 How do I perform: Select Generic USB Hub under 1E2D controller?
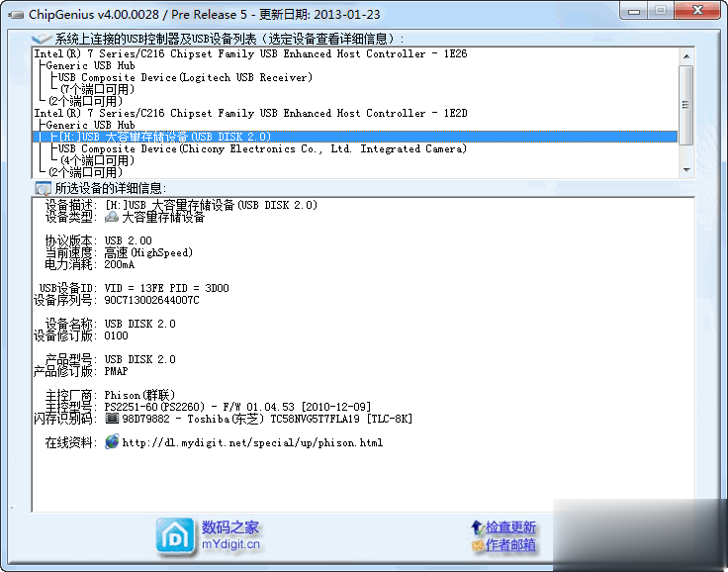coord(91,125)
